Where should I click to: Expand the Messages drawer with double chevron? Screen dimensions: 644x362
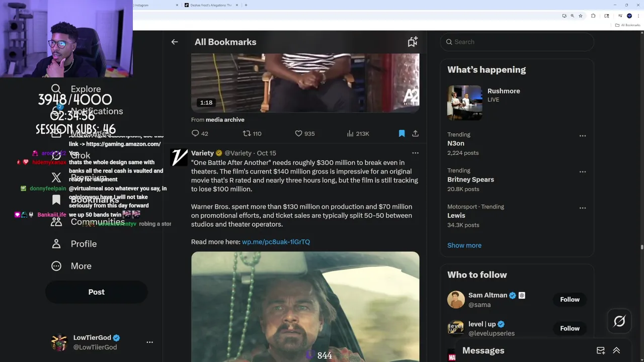pyautogui.click(x=616, y=350)
